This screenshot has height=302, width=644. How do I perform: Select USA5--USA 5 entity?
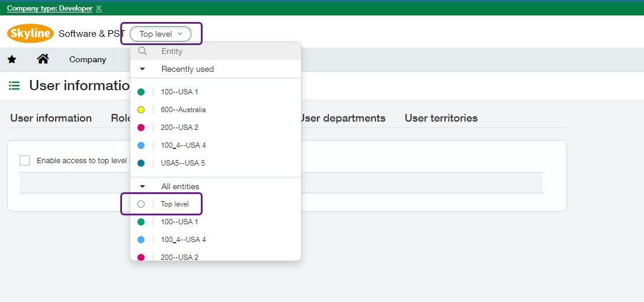(182, 163)
